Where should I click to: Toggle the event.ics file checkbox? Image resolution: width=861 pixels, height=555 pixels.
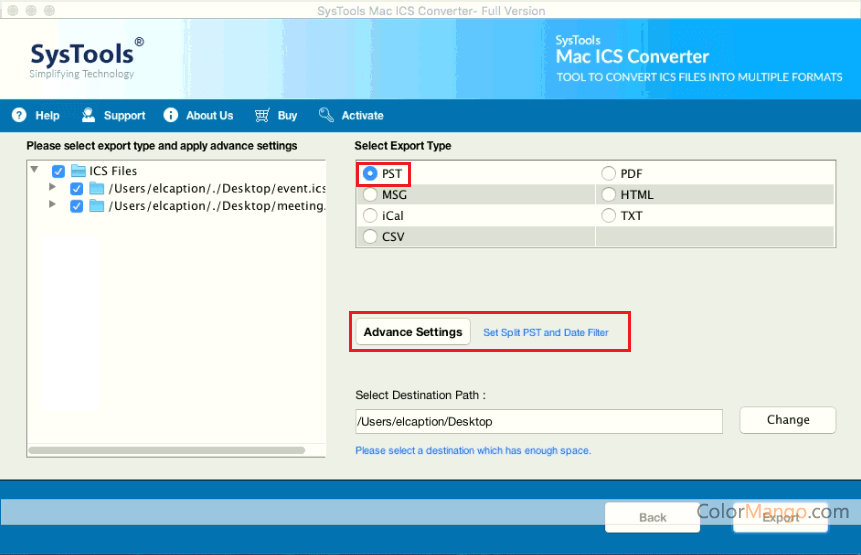pos(77,188)
